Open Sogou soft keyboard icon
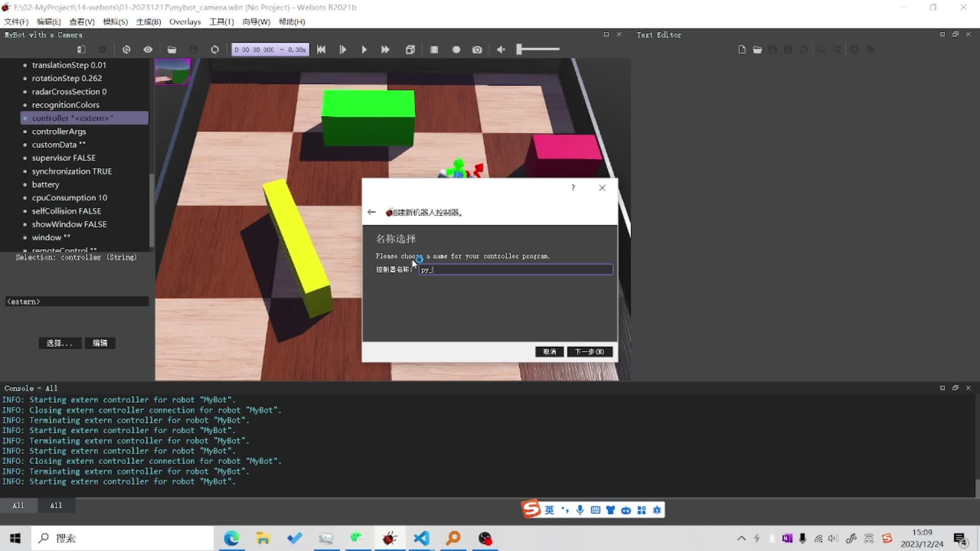The height and width of the screenshot is (551, 980). point(595,510)
